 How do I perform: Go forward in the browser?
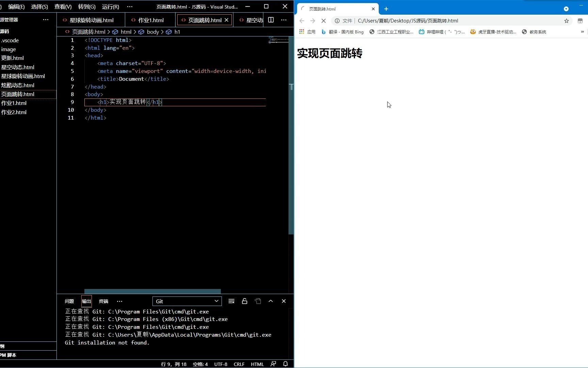pos(313,21)
